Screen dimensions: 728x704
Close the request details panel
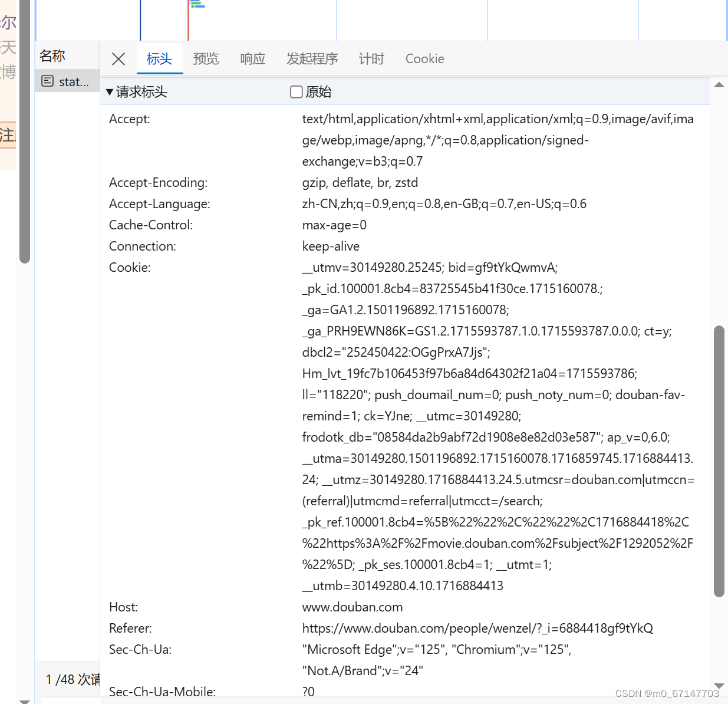[118, 59]
